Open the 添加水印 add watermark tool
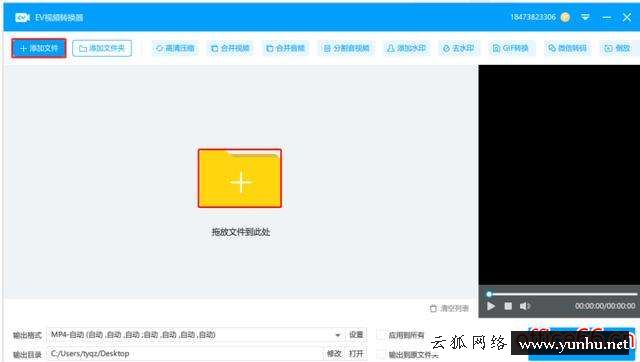640x362 pixels. coord(406,48)
